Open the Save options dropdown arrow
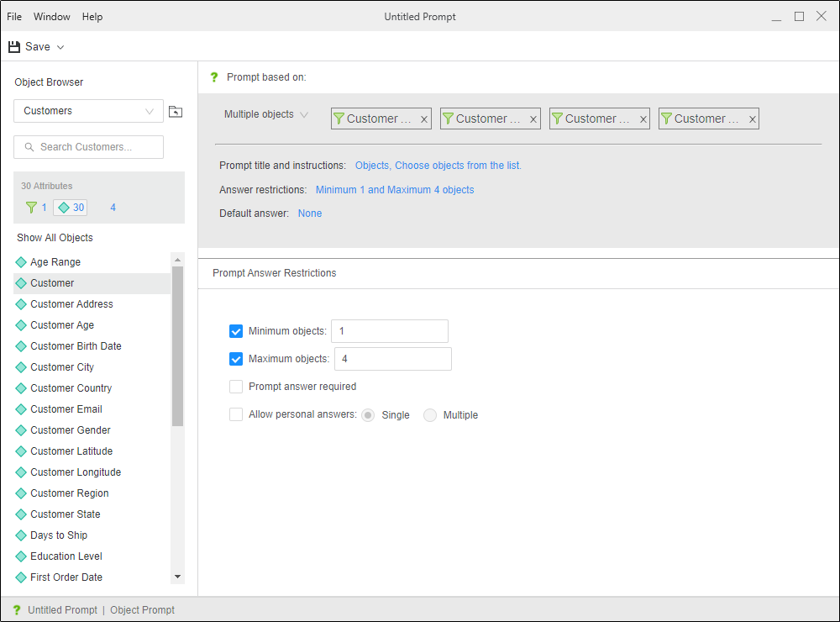 pos(60,47)
